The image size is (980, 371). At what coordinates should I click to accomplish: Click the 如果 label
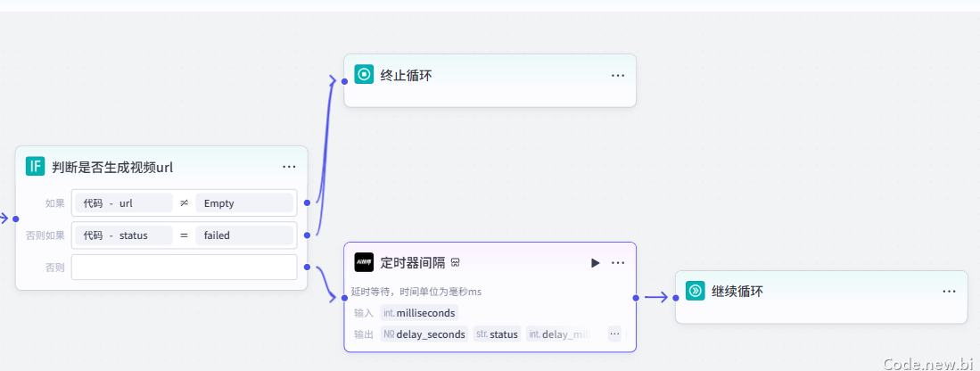click(54, 203)
